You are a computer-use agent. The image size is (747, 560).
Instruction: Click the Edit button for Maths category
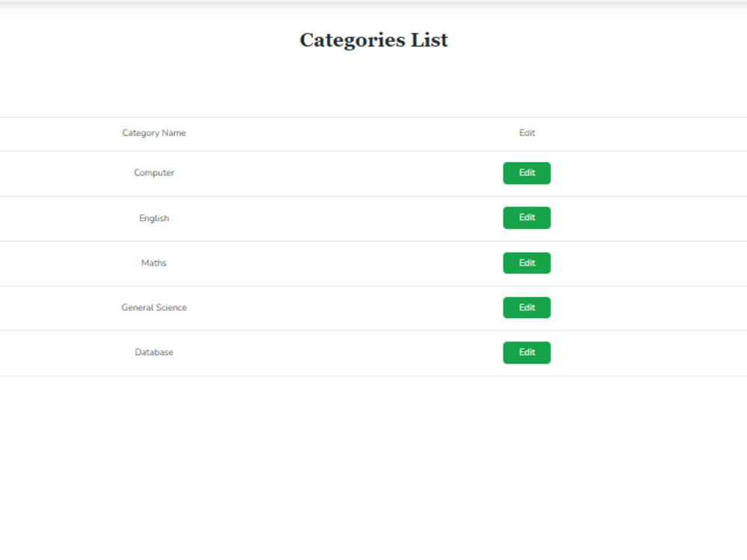tap(527, 263)
